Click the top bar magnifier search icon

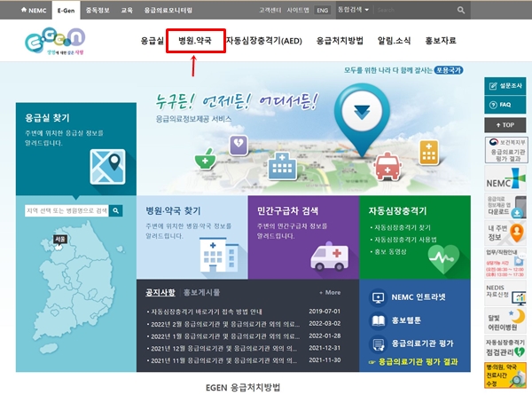click(x=461, y=10)
